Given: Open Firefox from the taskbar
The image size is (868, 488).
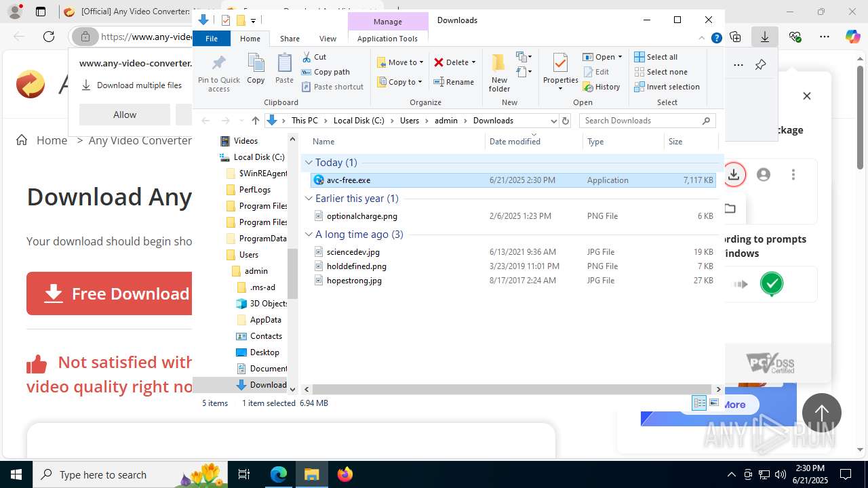Looking at the screenshot, I should coord(344,474).
